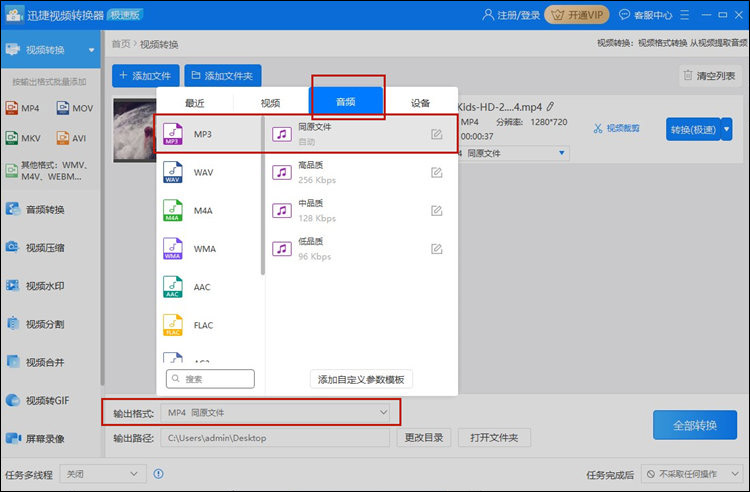Select the 高品质 256 Kbps preset
The width and height of the screenshot is (750, 492).
tap(361, 173)
